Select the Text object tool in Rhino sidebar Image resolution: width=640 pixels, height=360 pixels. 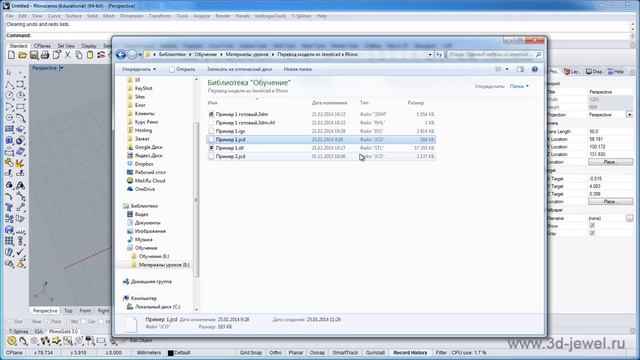click(x=9, y=208)
